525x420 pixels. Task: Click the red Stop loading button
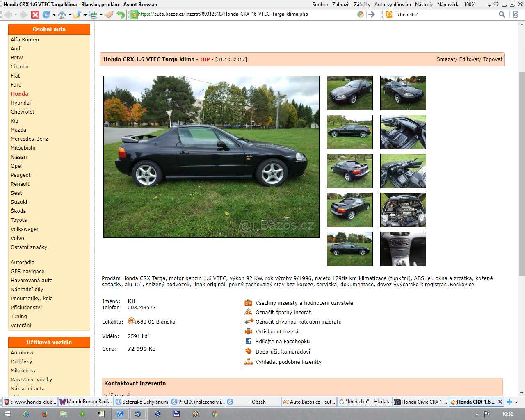[35, 15]
